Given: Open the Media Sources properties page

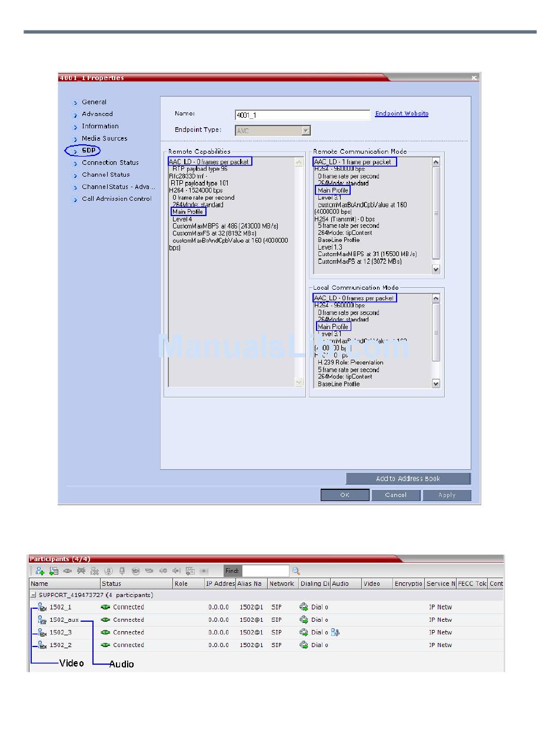Looking at the screenshot, I should coord(105,138).
